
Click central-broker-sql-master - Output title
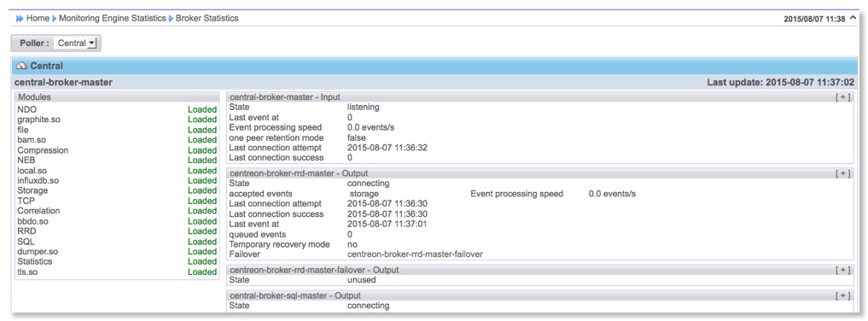(x=295, y=295)
